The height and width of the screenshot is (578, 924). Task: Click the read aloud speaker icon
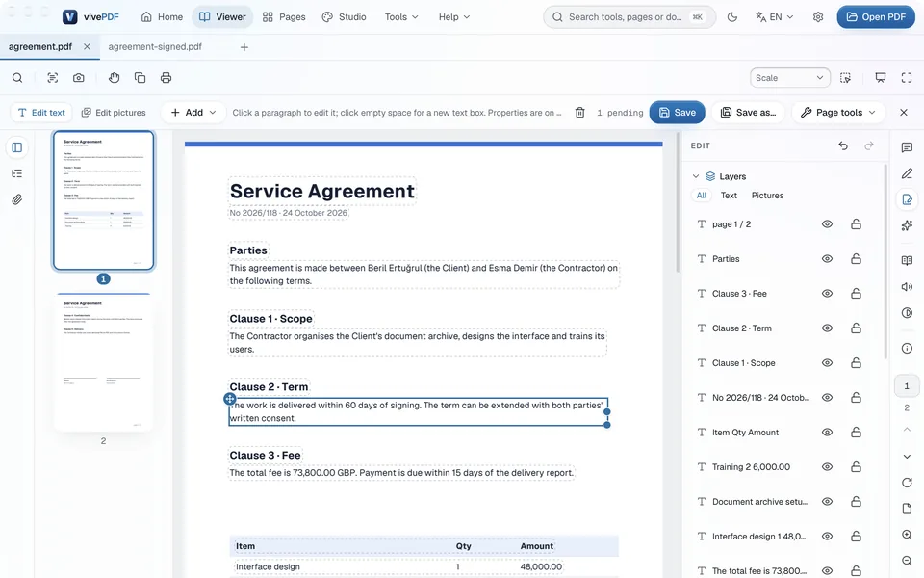coord(907,287)
